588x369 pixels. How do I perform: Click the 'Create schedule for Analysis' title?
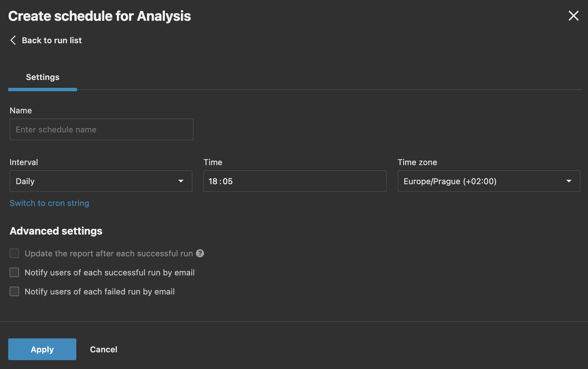coord(99,16)
